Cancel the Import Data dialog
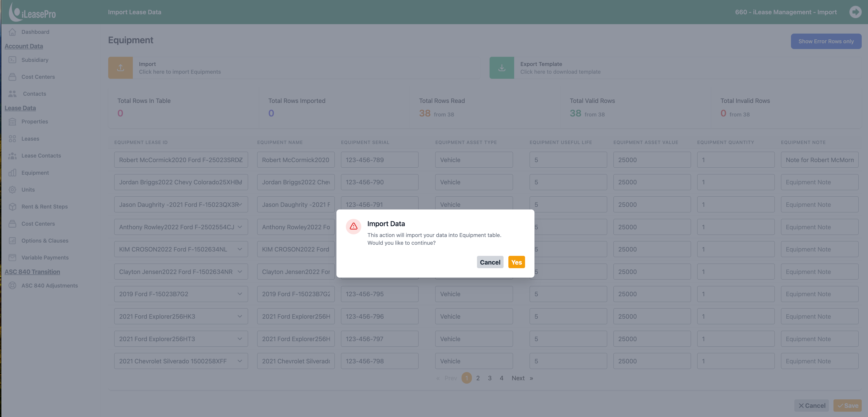Viewport: 868px width, 417px height. tap(490, 262)
